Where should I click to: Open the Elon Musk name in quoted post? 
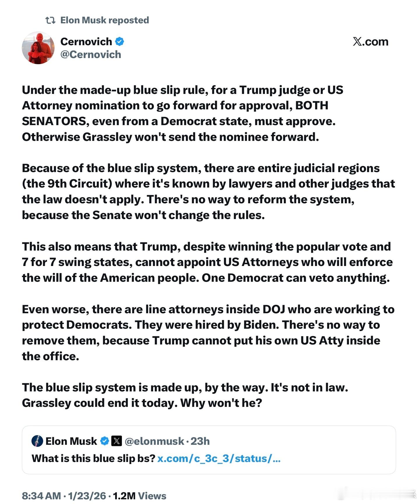[71, 441]
